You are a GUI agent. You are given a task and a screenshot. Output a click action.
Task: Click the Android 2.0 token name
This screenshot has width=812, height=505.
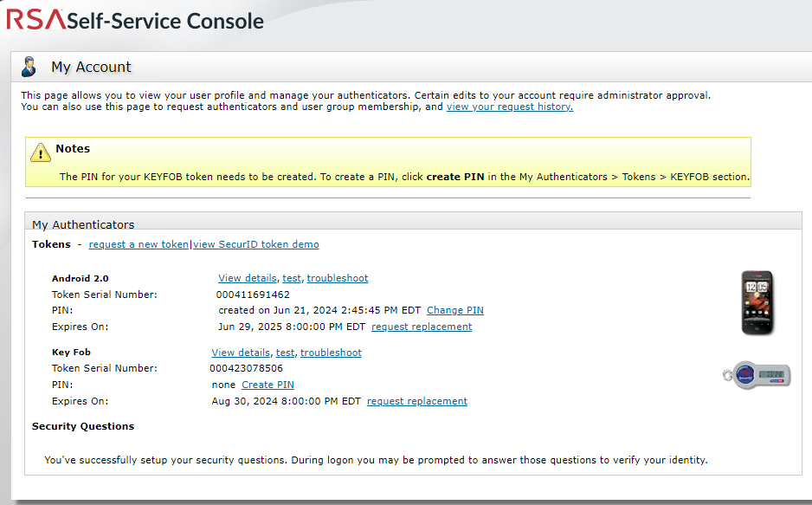(x=81, y=278)
